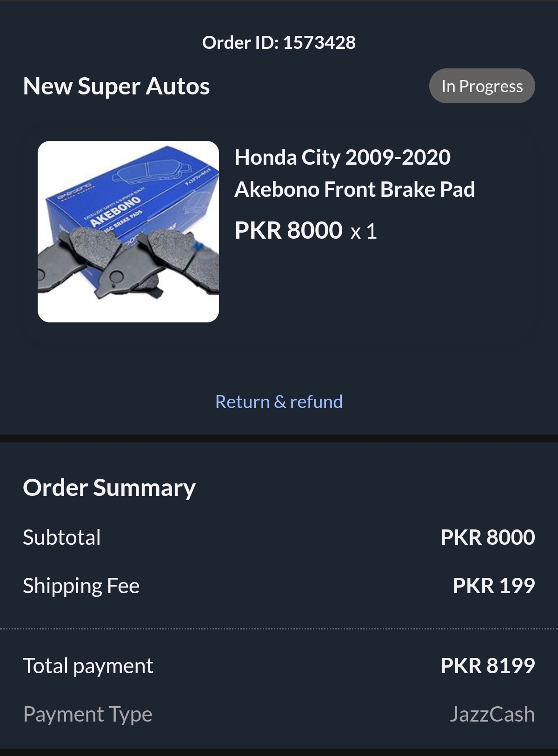
Task: Tap the PKR 8000 subtotal amount
Action: point(488,537)
